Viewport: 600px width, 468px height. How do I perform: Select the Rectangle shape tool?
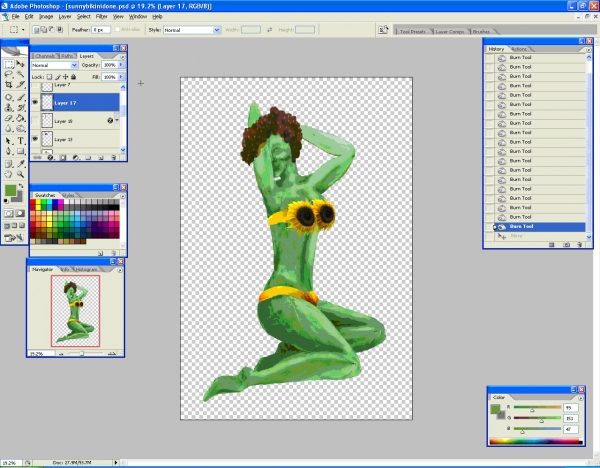21,152
